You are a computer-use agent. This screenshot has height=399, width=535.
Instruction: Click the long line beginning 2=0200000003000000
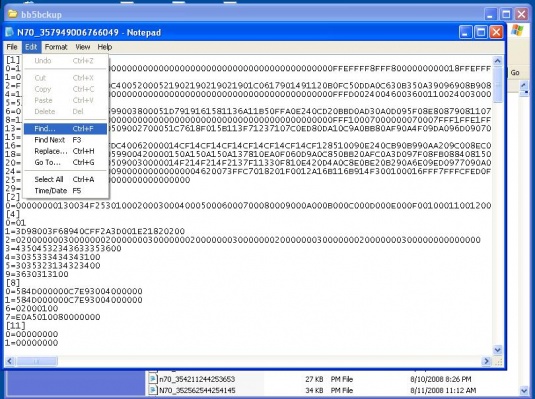(x=243, y=240)
